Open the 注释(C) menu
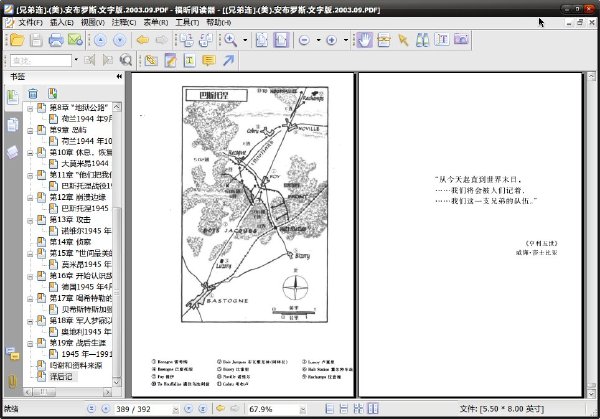Image resolution: width=600 pixels, height=419 pixels. point(124,23)
